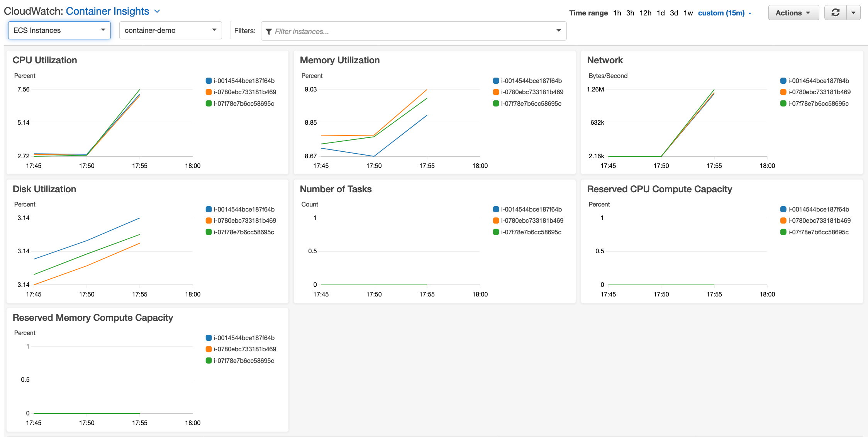The image size is (868, 437).
Task: Click the Number of Tasks widget title
Action: pyautogui.click(x=336, y=189)
